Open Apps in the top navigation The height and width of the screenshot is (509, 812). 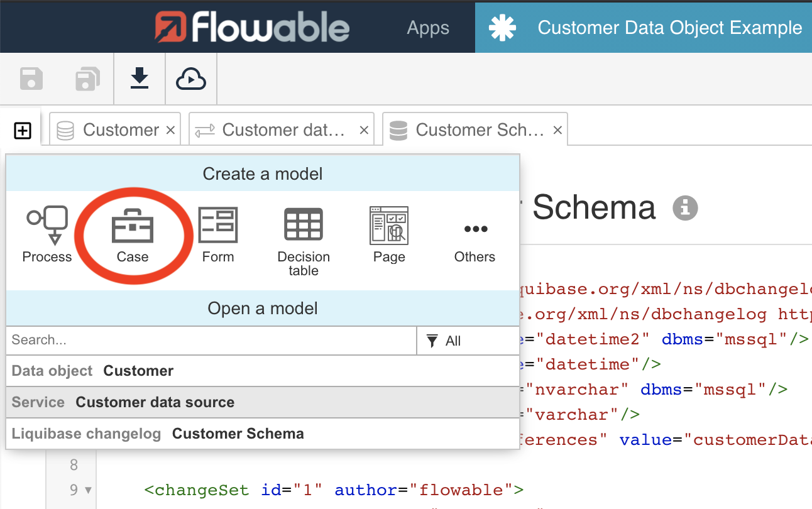click(428, 28)
